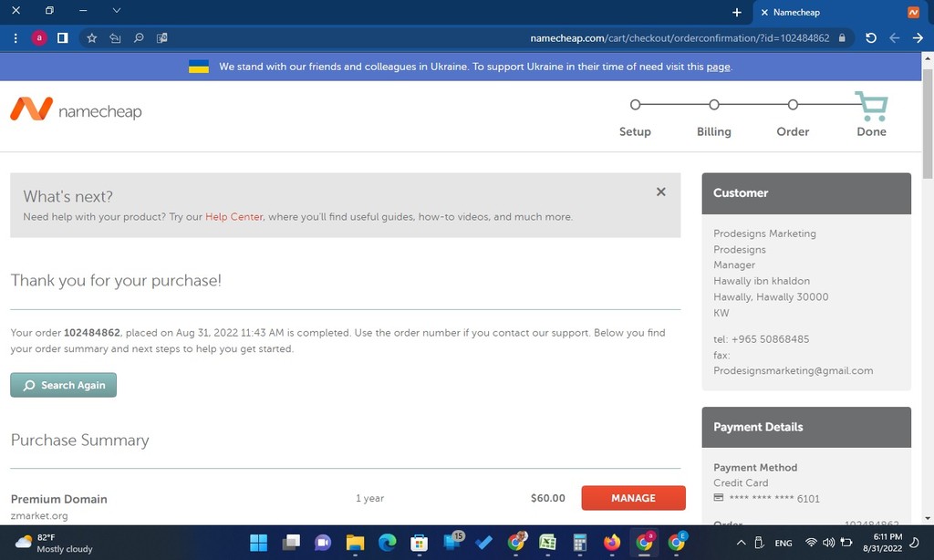Open Calculator from the taskbar
The height and width of the screenshot is (560, 934).
[x=579, y=543]
